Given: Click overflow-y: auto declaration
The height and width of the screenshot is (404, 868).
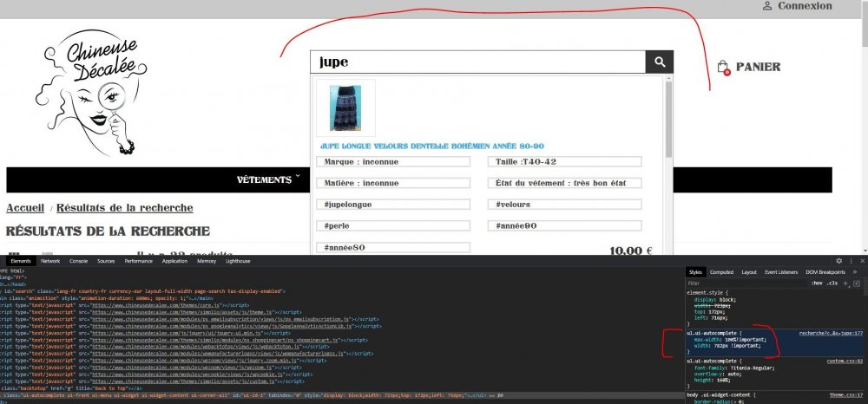Looking at the screenshot, I should pyautogui.click(x=717, y=374).
